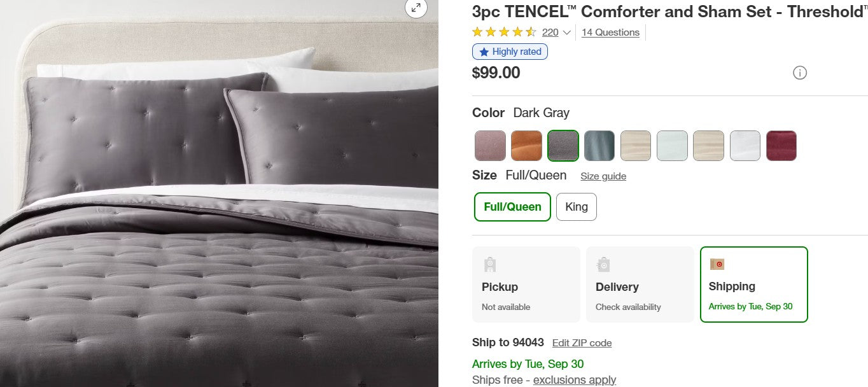This screenshot has height=387, width=868.
Task: Select the Full/Queen size option
Action: (x=512, y=206)
